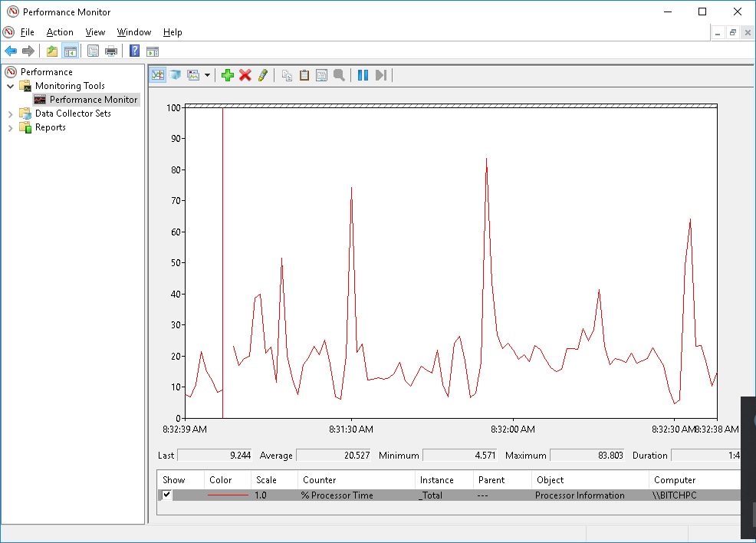This screenshot has width=756, height=543.
Task: Click the Average value field 20.527
Action: [334, 456]
